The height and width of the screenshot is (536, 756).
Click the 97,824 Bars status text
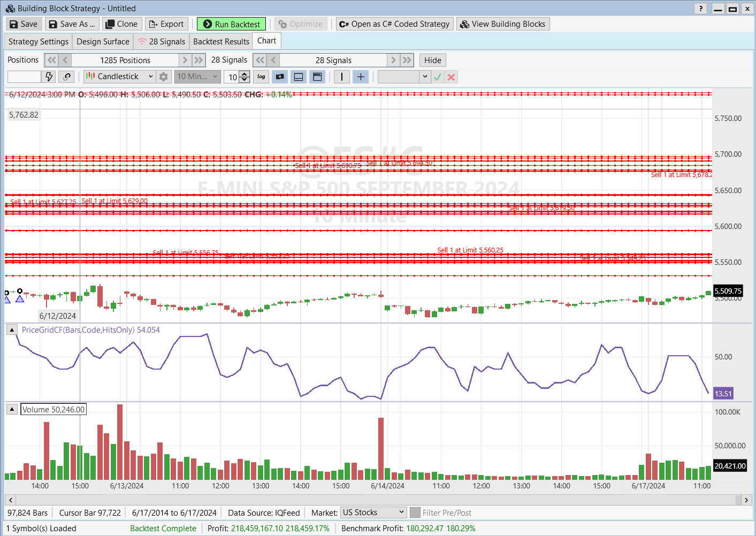coord(28,513)
